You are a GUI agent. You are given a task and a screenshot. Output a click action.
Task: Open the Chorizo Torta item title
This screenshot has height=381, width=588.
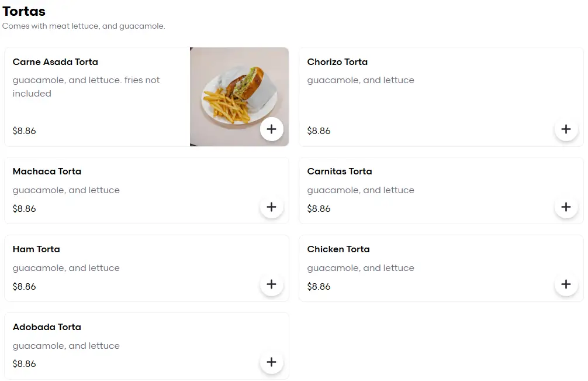click(337, 62)
